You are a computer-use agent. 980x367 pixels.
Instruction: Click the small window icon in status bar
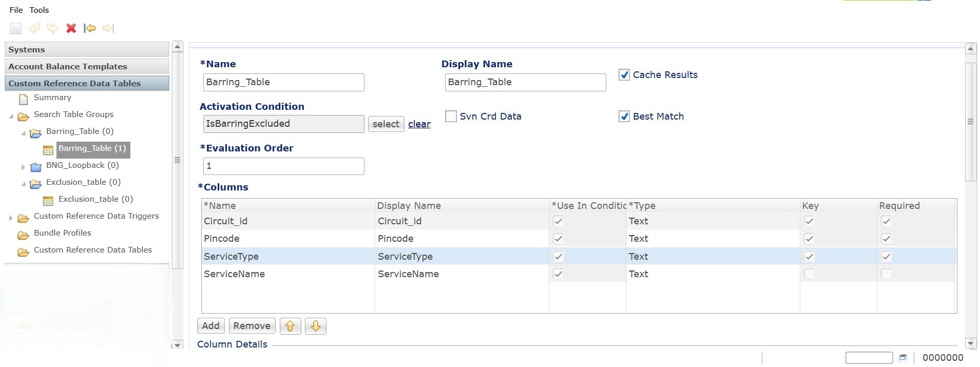click(903, 358)
